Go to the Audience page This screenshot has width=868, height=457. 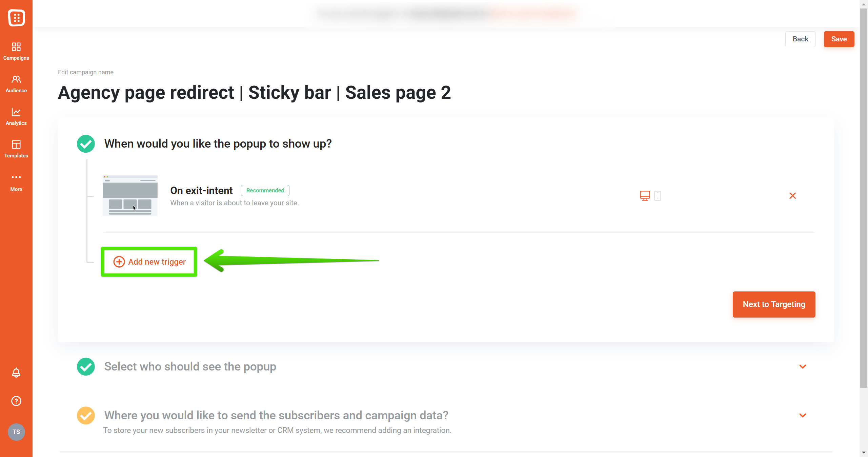coord(16,84)
